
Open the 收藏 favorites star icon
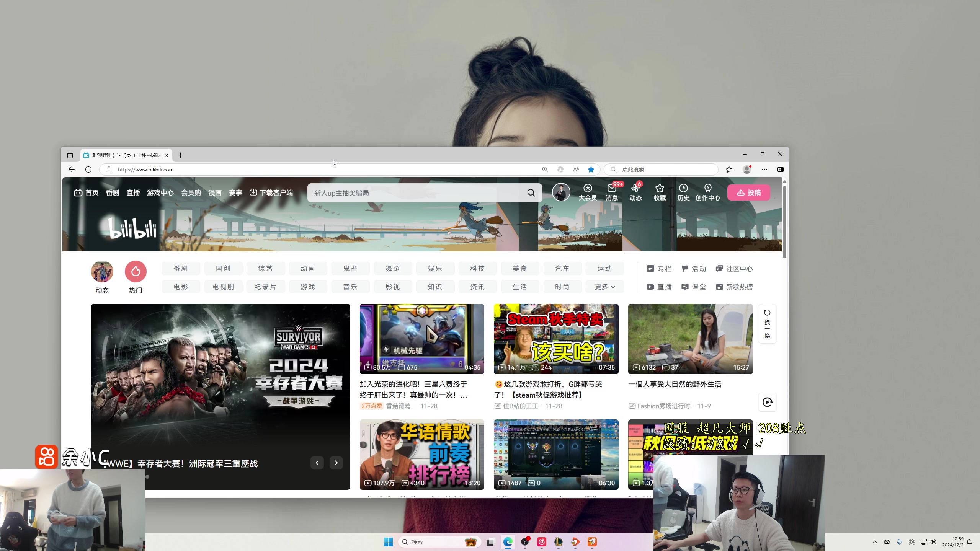659,192
